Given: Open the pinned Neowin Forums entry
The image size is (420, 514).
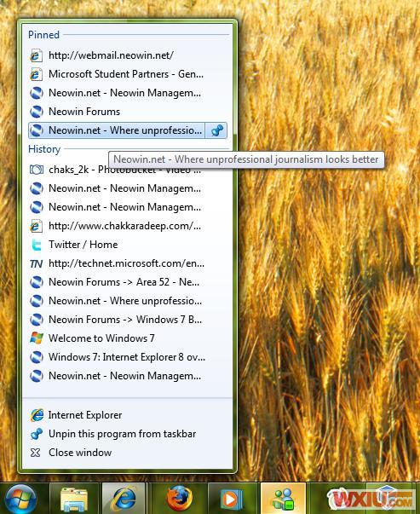Looking at the screenshot, I should click(x=128, y=112).
